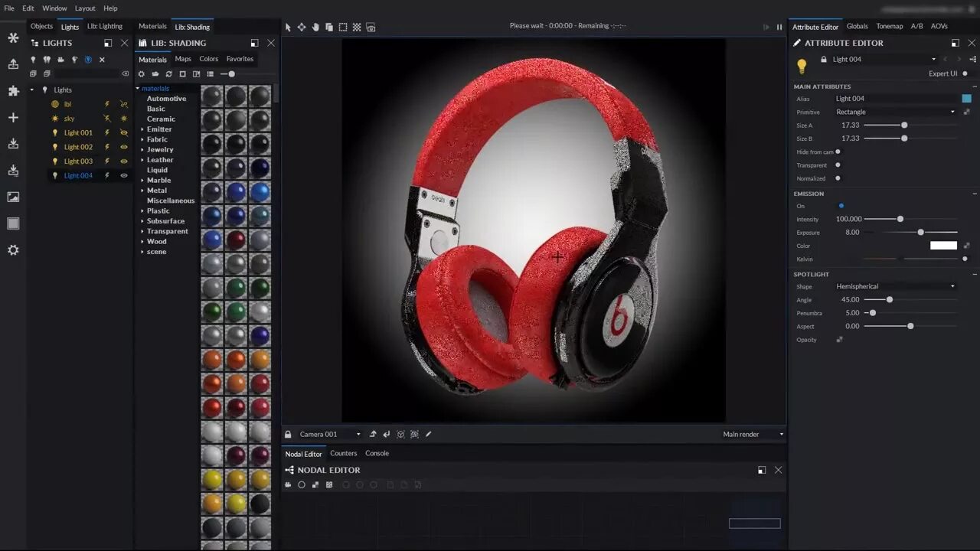The image size is (980, 551).
Task: Open the Camera 001 dropdown
Action: (329, 434)
